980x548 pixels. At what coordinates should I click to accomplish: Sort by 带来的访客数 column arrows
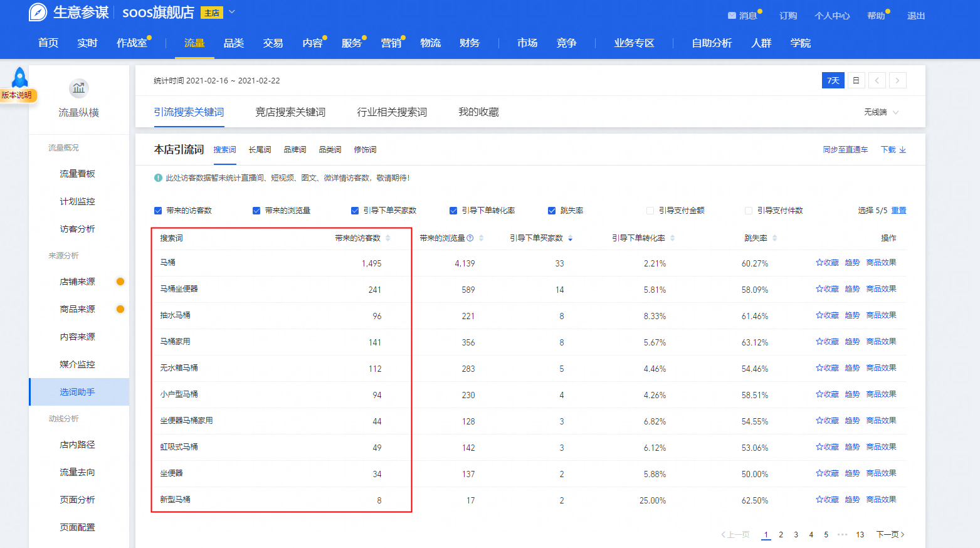pyautogui.click(x=388, y=238)
